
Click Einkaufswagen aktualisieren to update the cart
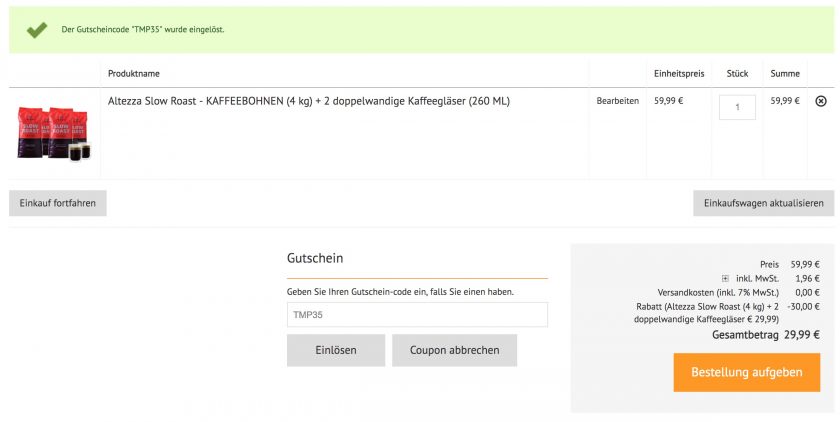tap(763, 203)
